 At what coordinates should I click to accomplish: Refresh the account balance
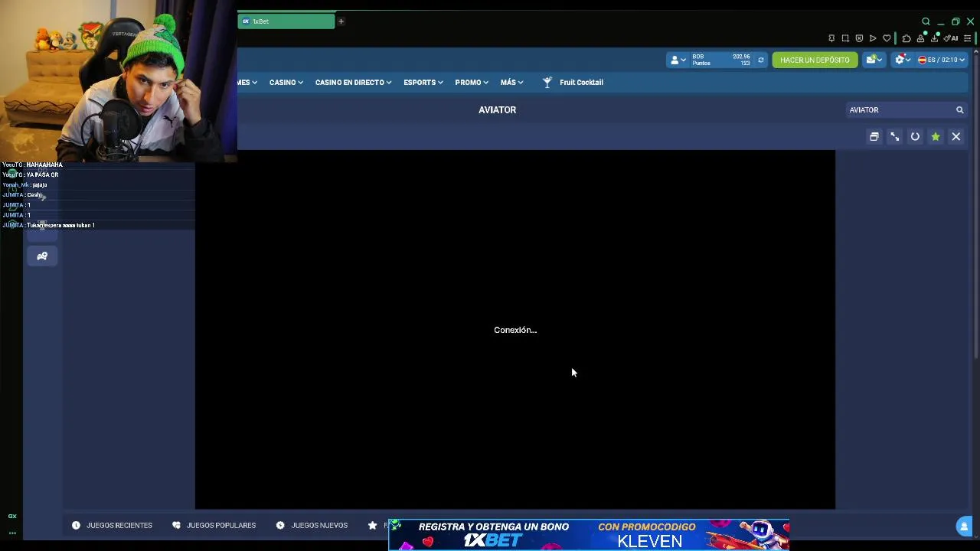tap(760, 60)
